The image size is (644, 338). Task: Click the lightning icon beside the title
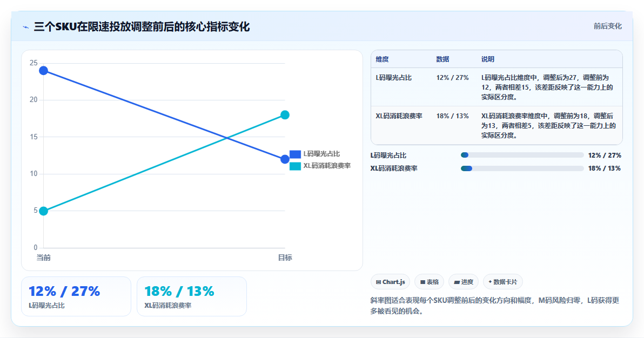26,27
